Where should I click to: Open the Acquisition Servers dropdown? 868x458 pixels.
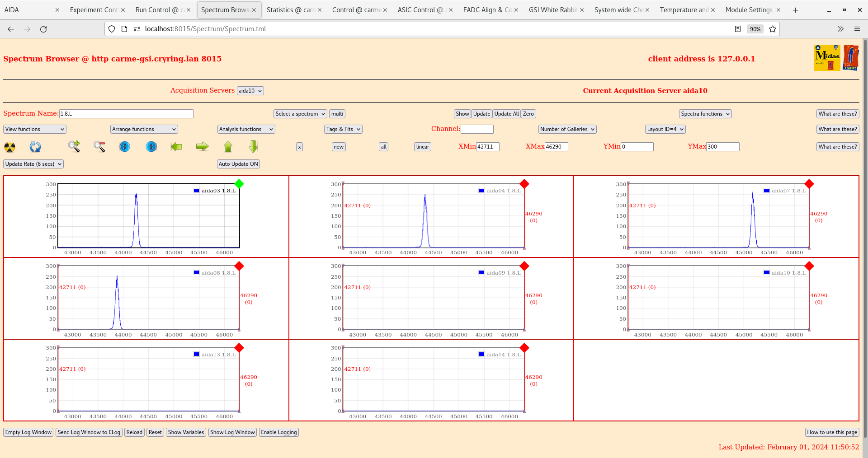[250, 90]
